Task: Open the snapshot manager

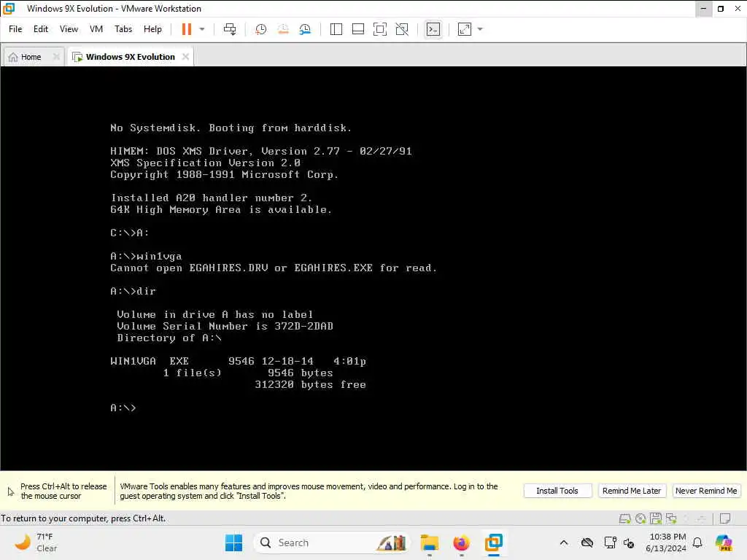Action: coord(305,29)
